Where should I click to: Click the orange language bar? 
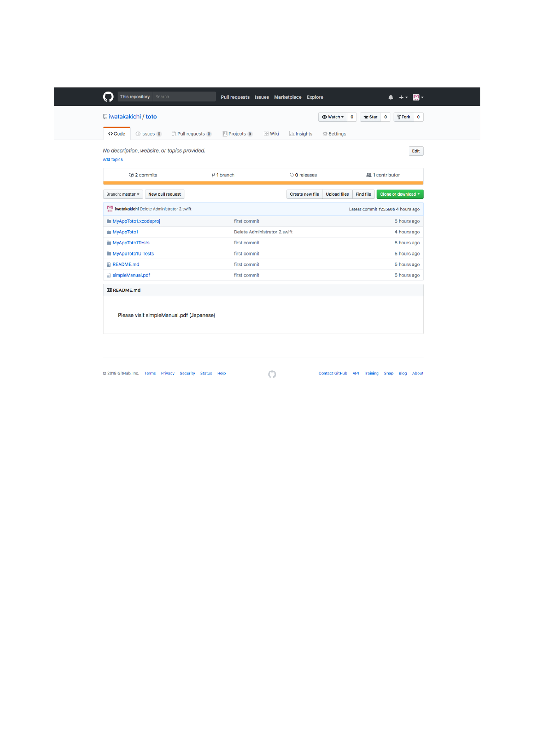[x=263, y=183]
